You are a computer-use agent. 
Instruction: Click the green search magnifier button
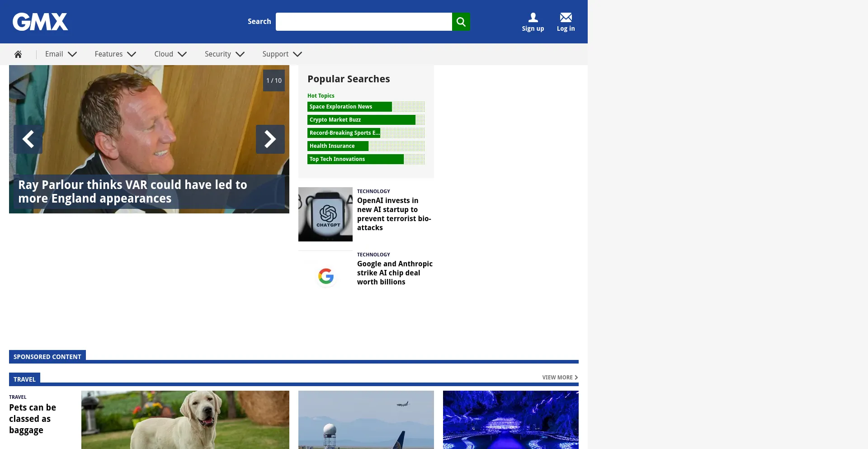click(461, 22)
